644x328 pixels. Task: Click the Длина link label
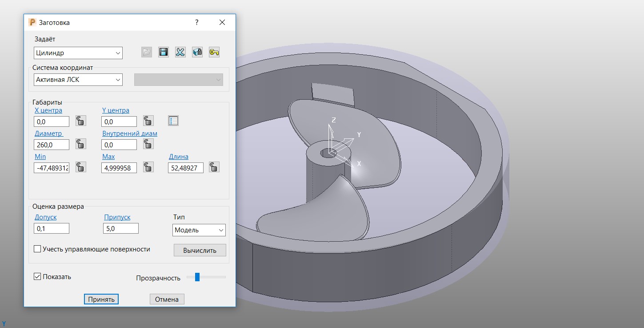(179, 157)
